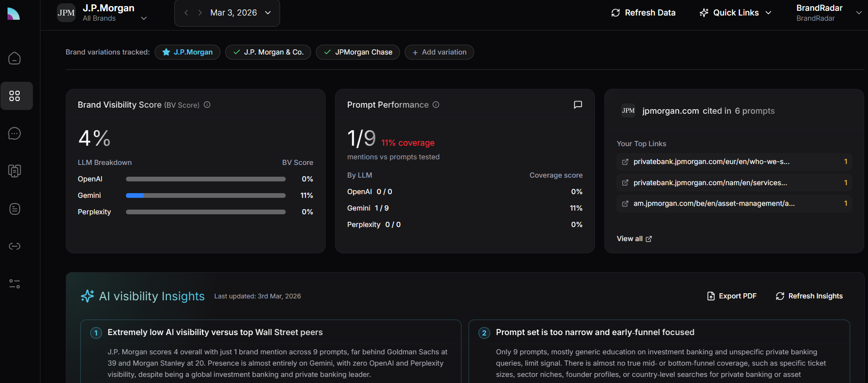Add a new brand variation
Screen dimensions: 868x383
coord(439,52)
